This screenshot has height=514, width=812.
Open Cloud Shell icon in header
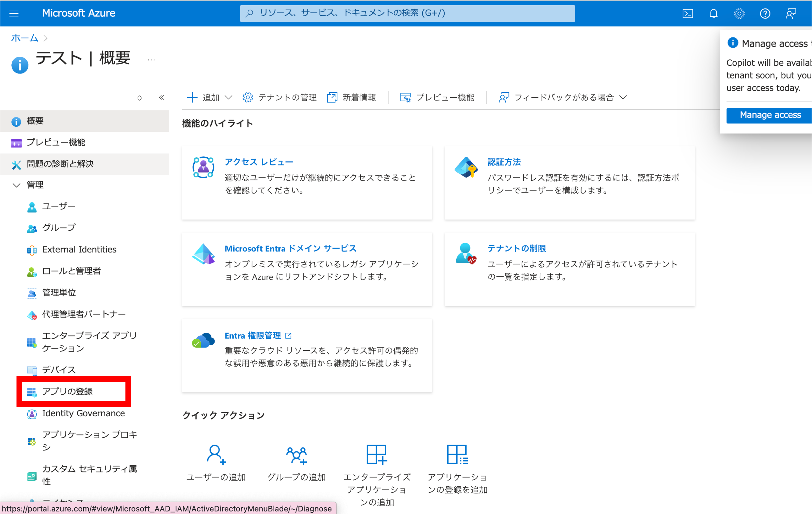click(688, 13)
